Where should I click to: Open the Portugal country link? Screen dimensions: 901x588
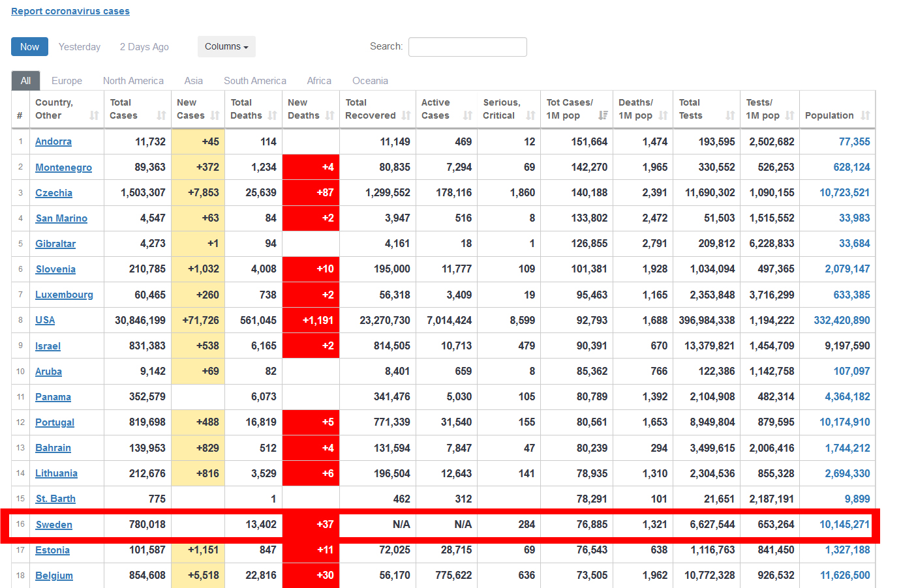[x=55, y=422]
